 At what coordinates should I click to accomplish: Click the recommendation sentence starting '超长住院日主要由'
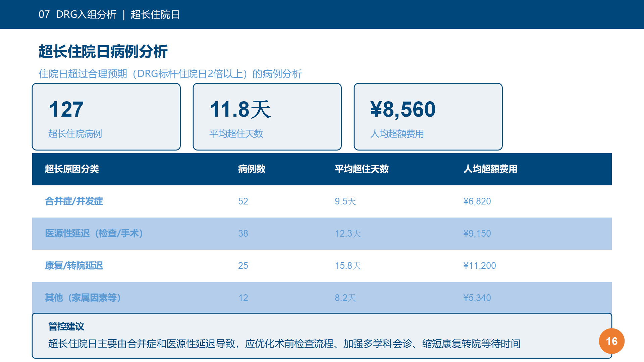[284, 344]
